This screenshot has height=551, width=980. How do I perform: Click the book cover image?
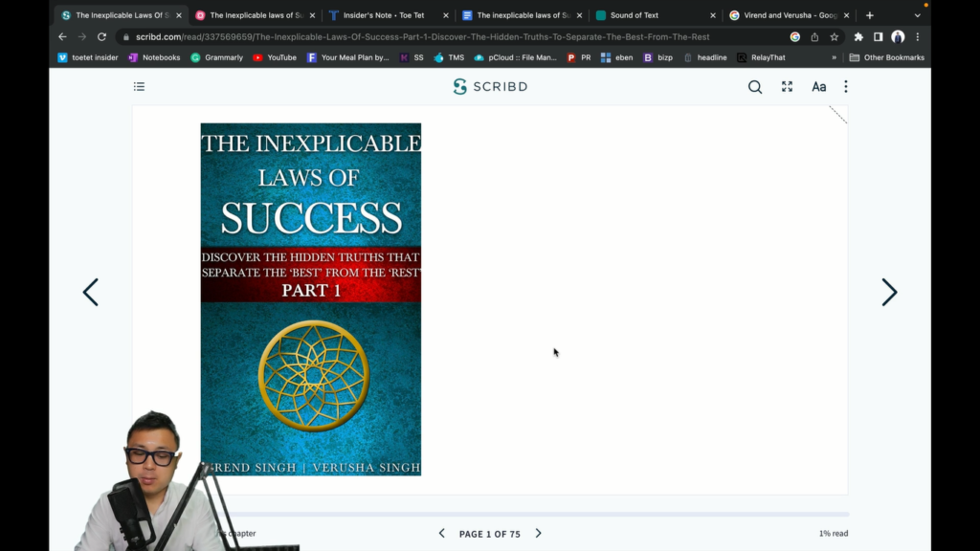[x=311, y=299]
